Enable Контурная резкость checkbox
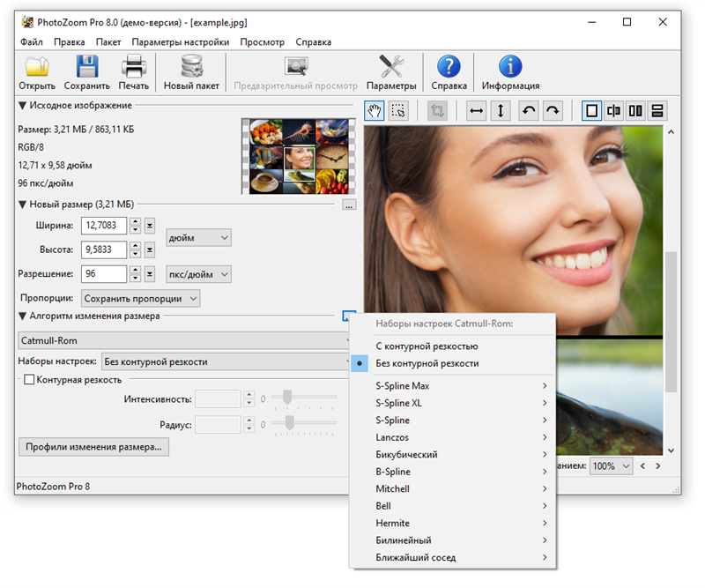 coord(30,380)
